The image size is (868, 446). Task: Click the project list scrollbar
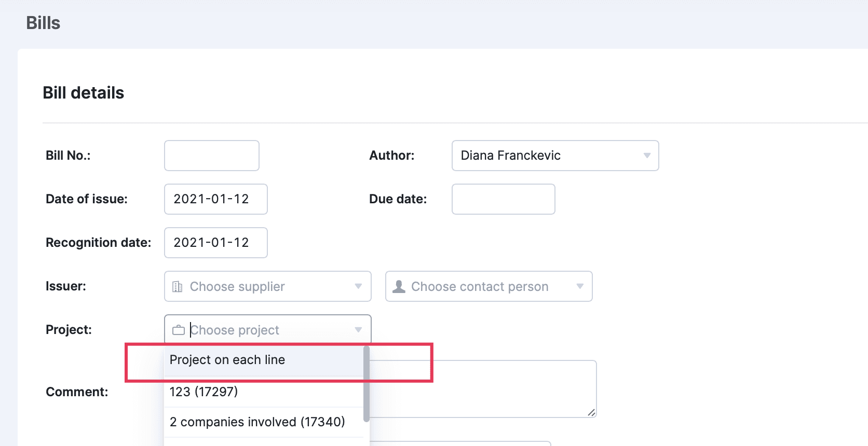(x=367, y=384)
